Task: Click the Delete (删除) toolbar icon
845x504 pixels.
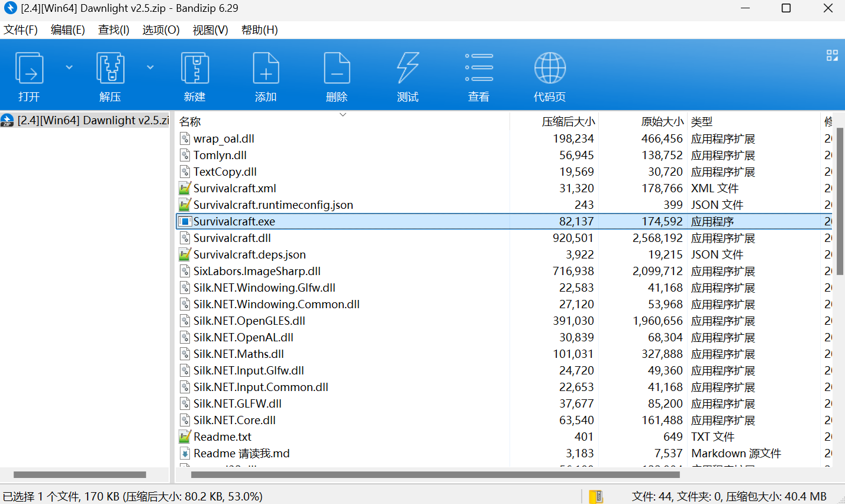Action: pyautogui.click(x=337, y=69)
